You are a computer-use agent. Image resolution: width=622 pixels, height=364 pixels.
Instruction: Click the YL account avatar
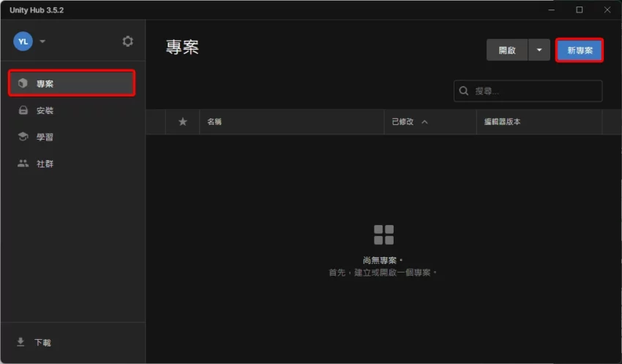click(x=23, y=42)
